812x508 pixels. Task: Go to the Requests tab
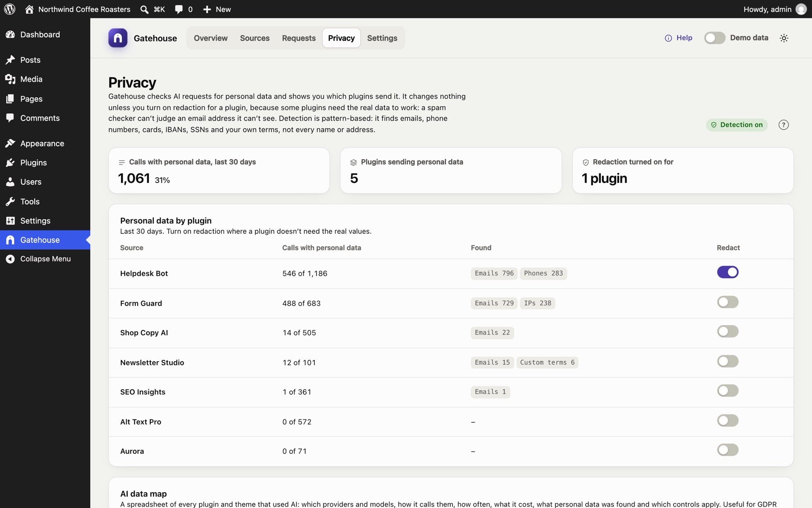pos(299,38)
